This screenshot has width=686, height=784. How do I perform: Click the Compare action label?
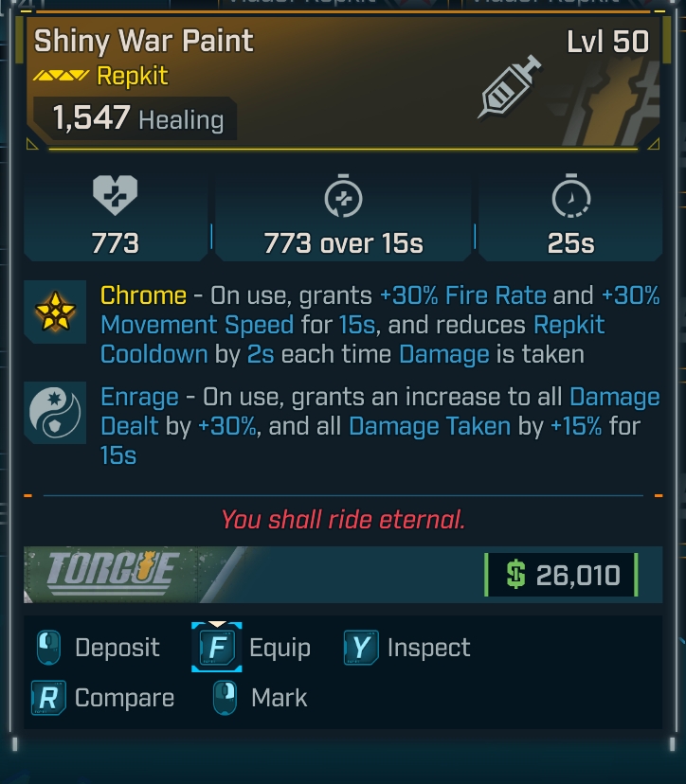click(x=124, y=699)
